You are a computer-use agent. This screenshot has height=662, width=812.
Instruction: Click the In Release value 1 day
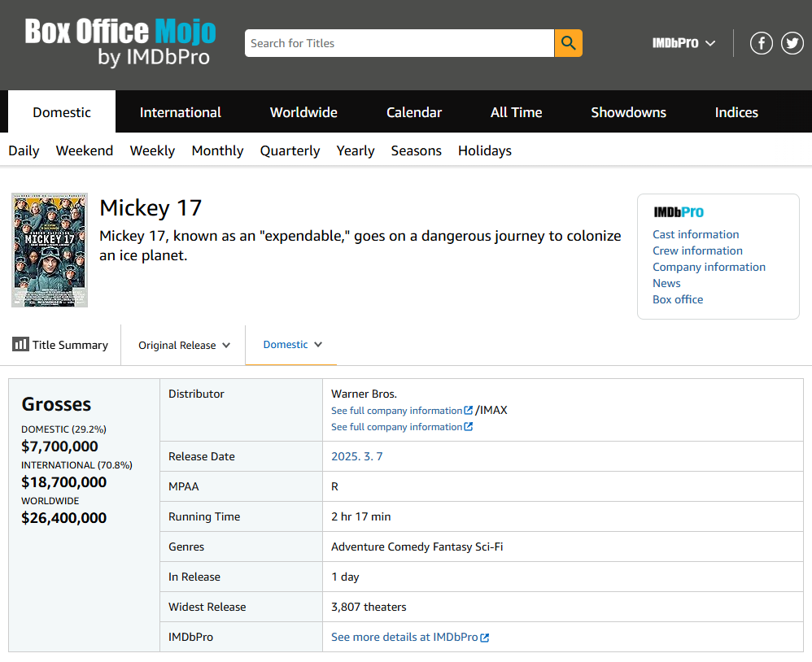point(345,577)
